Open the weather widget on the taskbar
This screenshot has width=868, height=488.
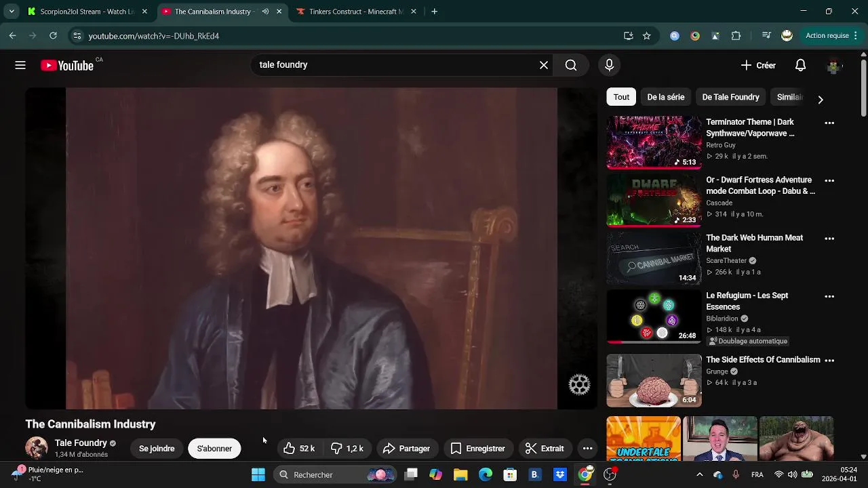pyautogui.click(x=47, y=474)
